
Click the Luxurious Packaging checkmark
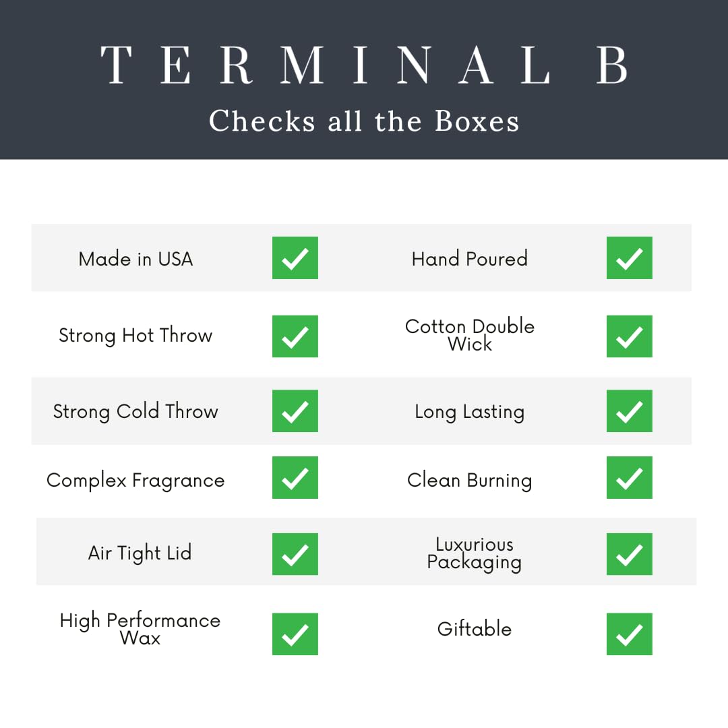pos(629,554)
